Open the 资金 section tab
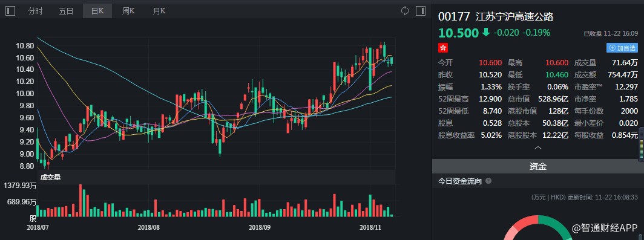Image resolution: width=644 pixels, height=240 pixels. click(x=537, y=166)
